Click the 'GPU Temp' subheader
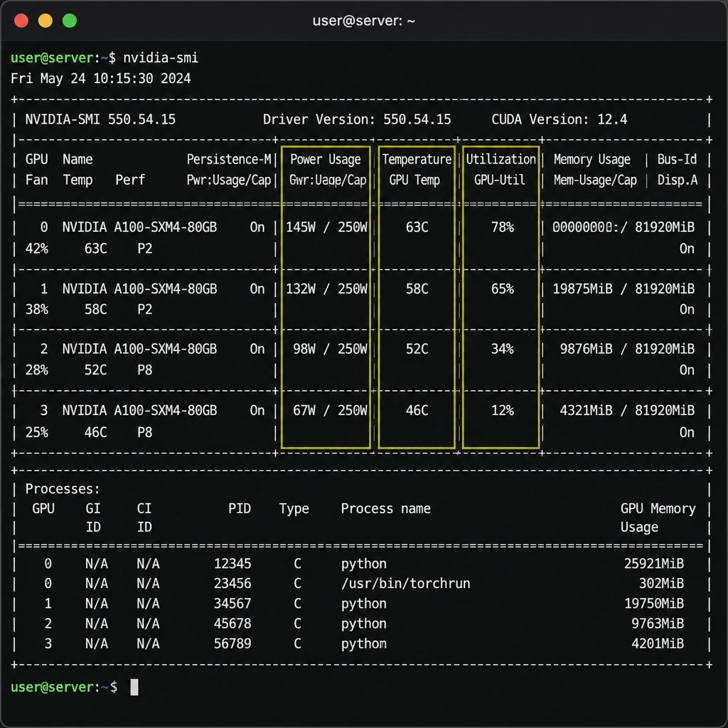The image size is (728, 728). pyautogui.click(x=414, y=180)
